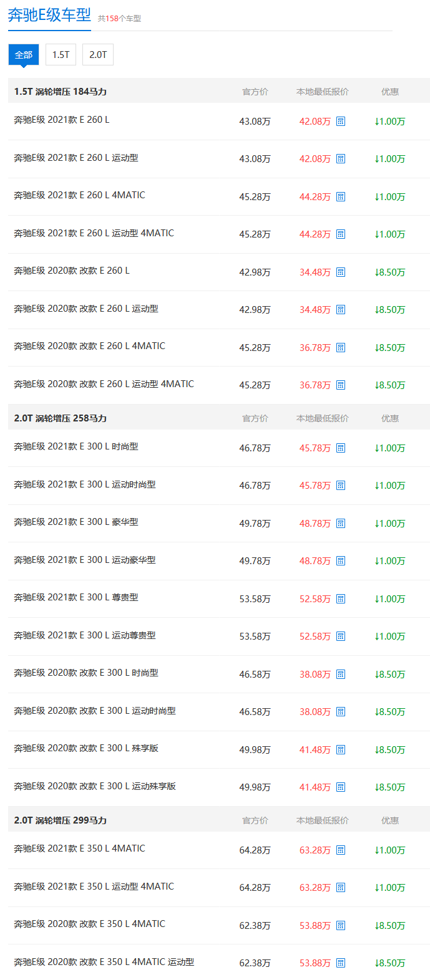Open 奔驰E级 2020款 改款 E 260 L 4MATIC link
The height and width of the screenshot is (980, 430).
click(x=89, y=346)
